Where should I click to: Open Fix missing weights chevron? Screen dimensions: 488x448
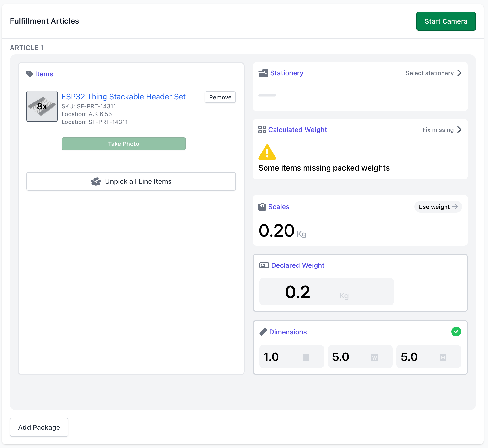coord(459,130)
